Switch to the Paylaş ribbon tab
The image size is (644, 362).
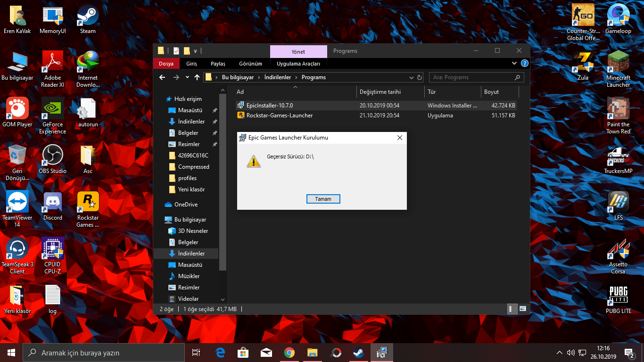click(218, 64)
